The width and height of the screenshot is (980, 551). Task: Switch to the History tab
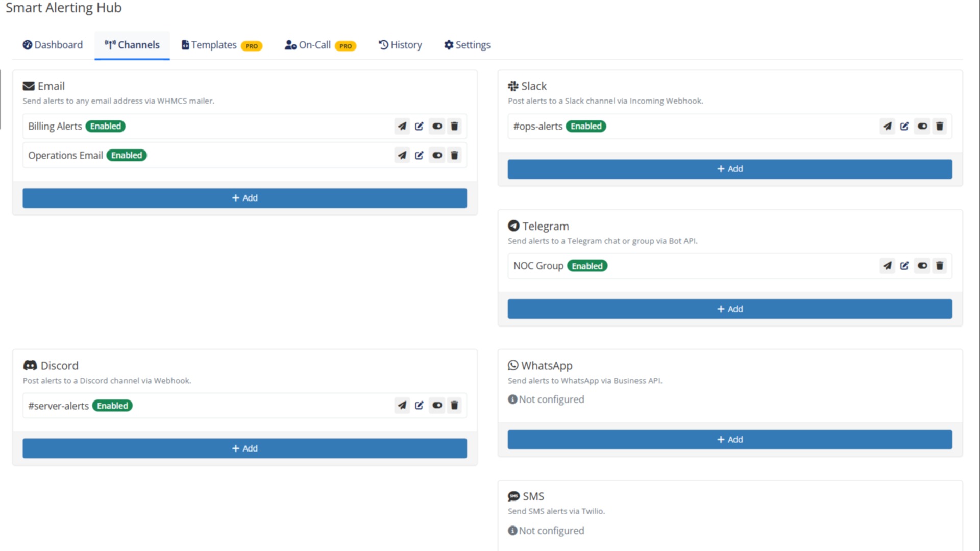click(x=400, y=45)
